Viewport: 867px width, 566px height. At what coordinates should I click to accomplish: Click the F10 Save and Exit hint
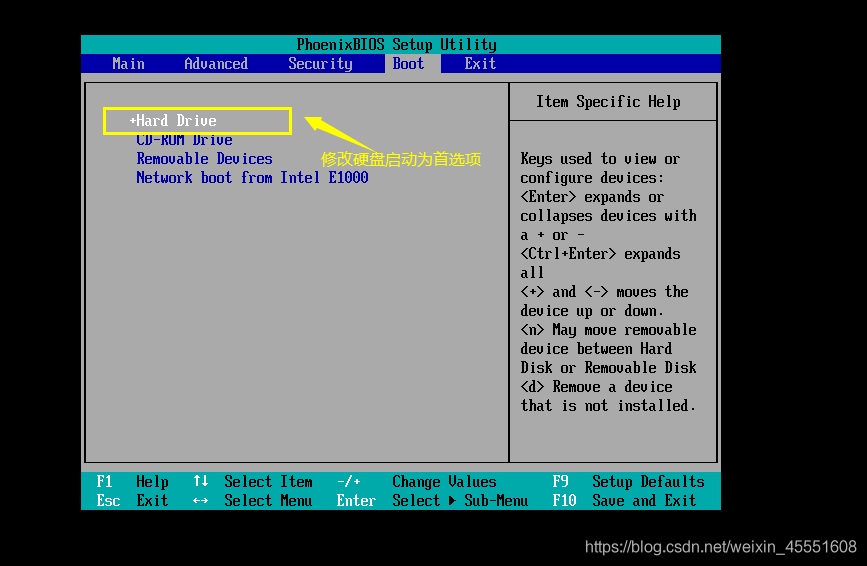pyautogui.click(x=624, y=501)
